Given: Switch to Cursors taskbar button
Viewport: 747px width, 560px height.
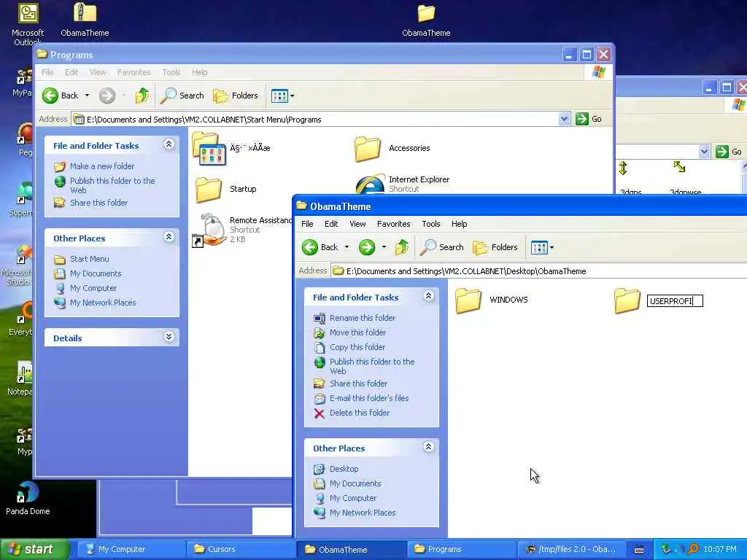Looking at the screenshot, I should pyautogui.click(x=240, y=550).
